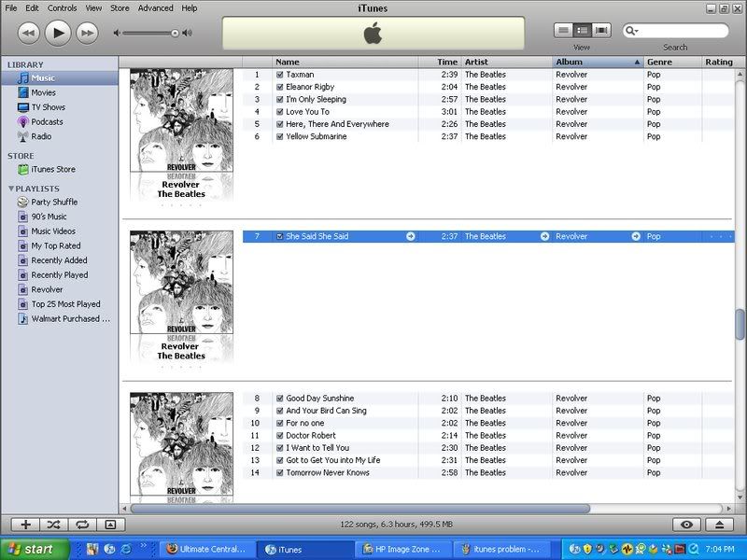Switch to HP Image Zone taskbar window
Screen dimensions: 747x560
coord(402,549)
